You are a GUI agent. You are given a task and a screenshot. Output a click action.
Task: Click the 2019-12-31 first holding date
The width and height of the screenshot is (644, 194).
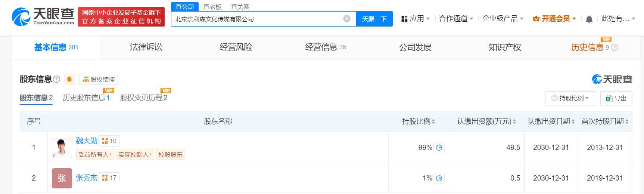pos(605,178)
